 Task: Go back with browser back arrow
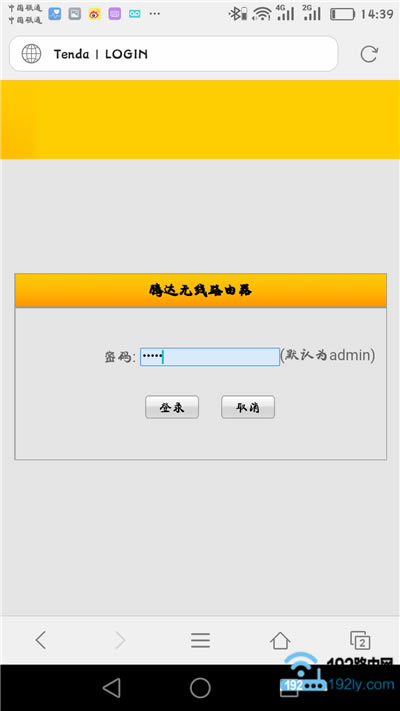tap(41, 640)
